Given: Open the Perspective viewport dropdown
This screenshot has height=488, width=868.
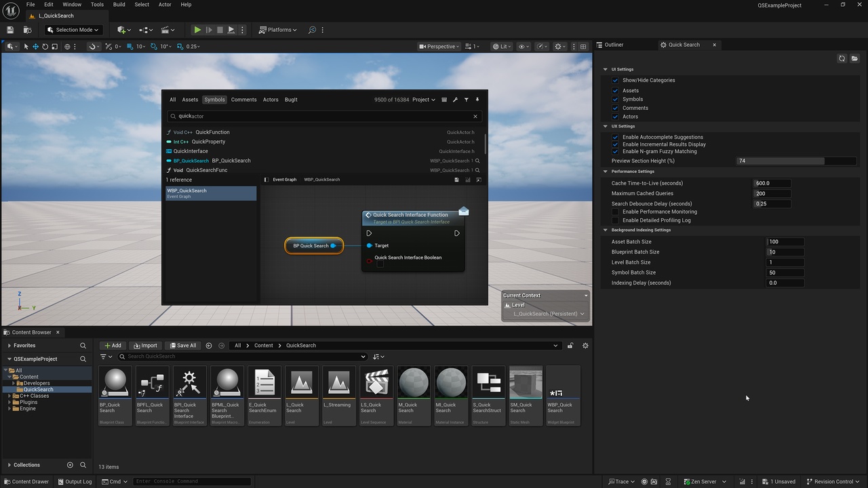Looking at the screenshot, I should (x=439, y=47).
